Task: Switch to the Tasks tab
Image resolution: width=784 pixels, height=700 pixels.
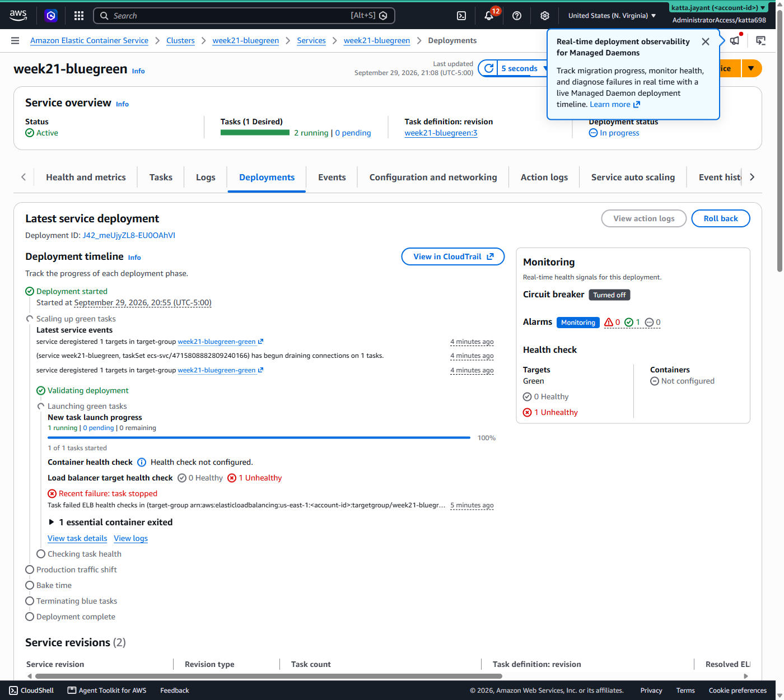Action: (x=161, y=177)
